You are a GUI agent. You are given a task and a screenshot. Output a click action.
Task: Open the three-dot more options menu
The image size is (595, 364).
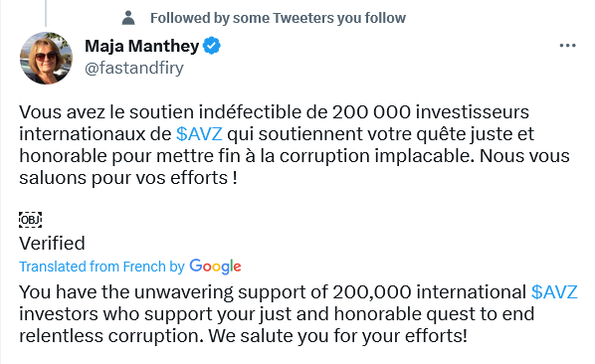(567, 46)
